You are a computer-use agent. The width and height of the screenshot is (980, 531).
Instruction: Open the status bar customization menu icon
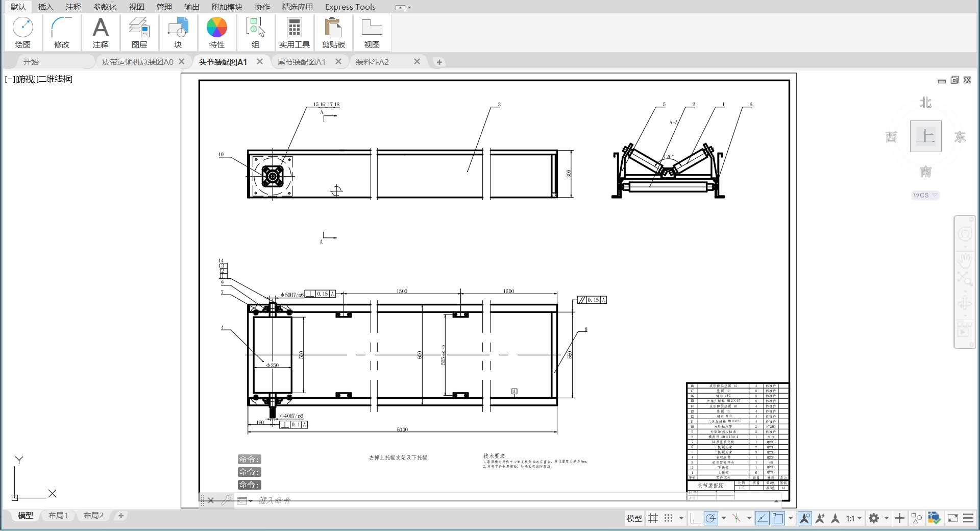968,518
